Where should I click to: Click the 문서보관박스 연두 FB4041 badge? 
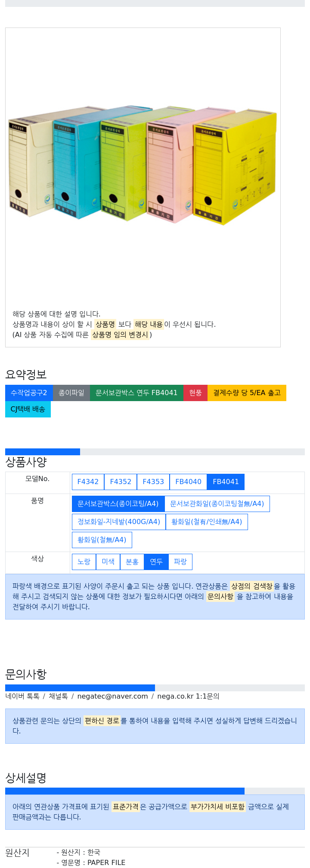[x=136, y=393]
